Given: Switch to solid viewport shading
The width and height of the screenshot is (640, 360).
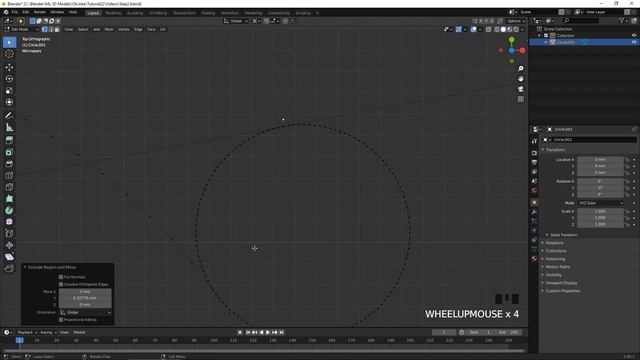Looking at the screenshot, I should click(503, 29).
